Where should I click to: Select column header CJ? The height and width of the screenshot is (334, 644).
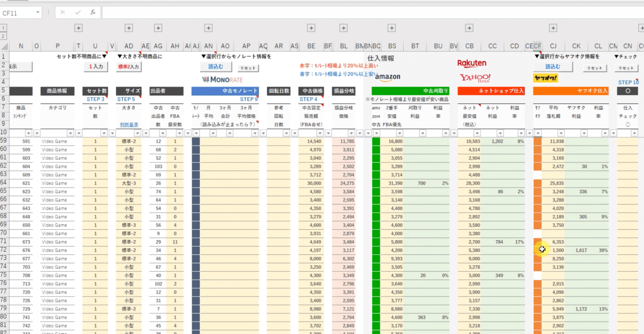point(553,46)
